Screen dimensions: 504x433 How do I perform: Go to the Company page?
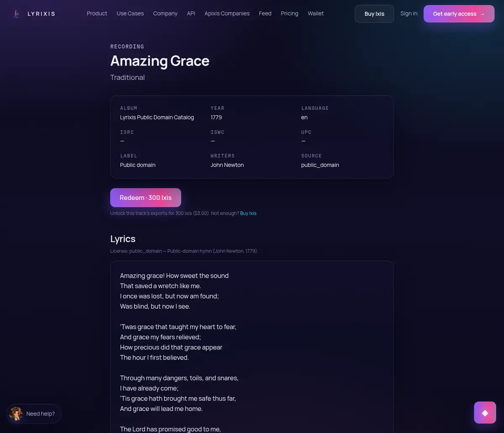pyautogui.click(x=165, y=13)
